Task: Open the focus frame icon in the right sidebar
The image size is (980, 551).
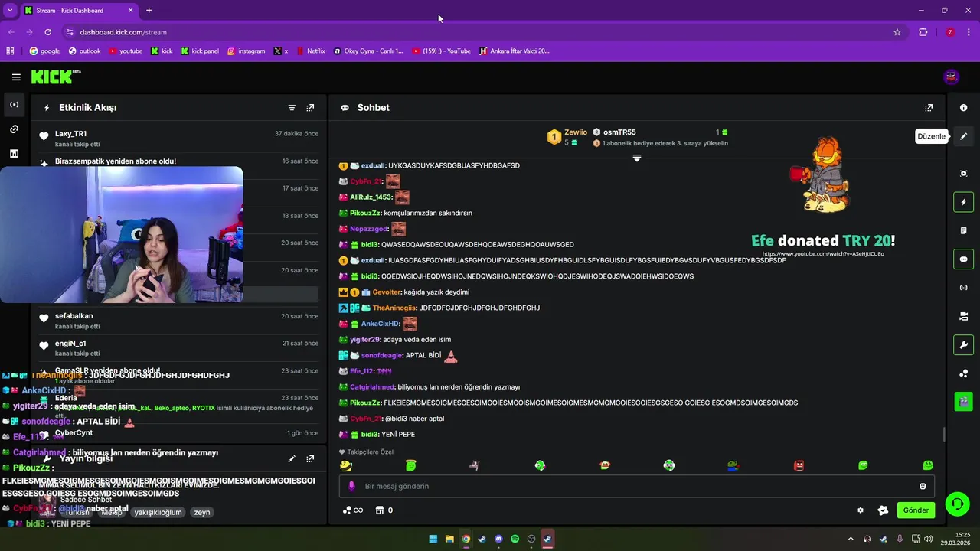Action: (964, 174)
